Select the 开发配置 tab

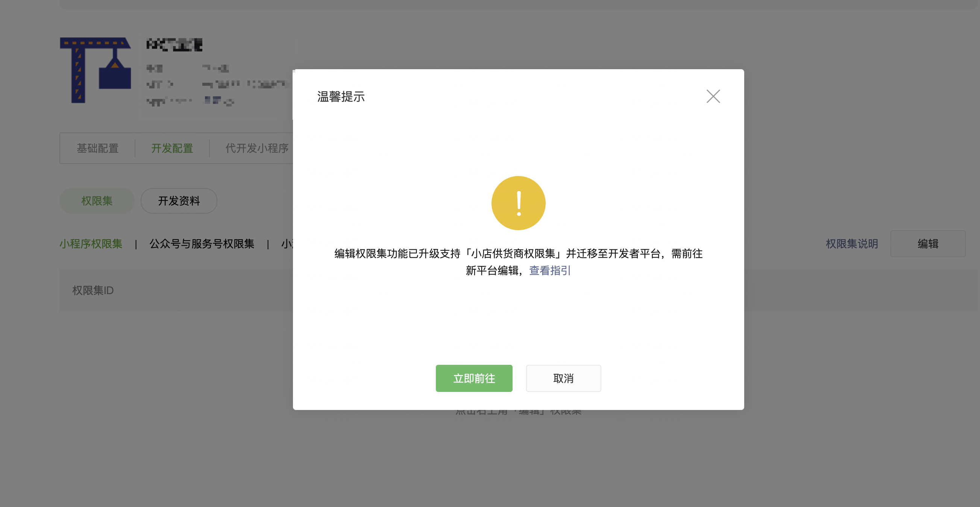(172, 148)
